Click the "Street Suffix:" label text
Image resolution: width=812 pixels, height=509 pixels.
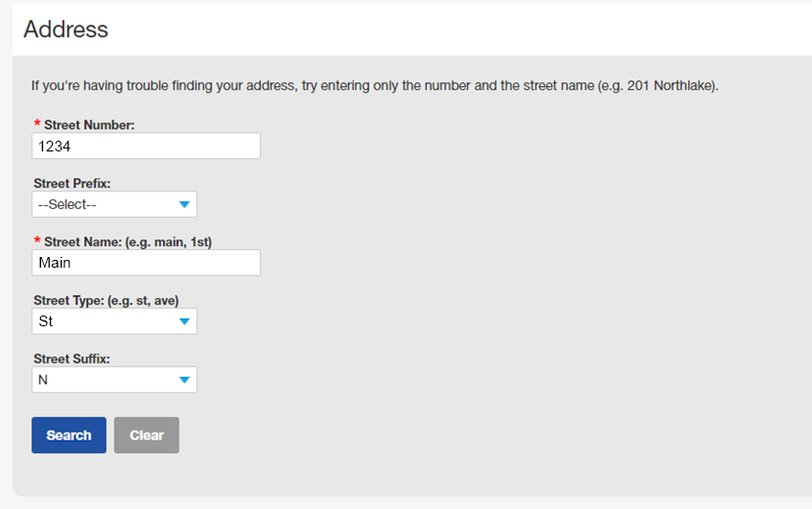pyautogui.click(x=71, y=359)
